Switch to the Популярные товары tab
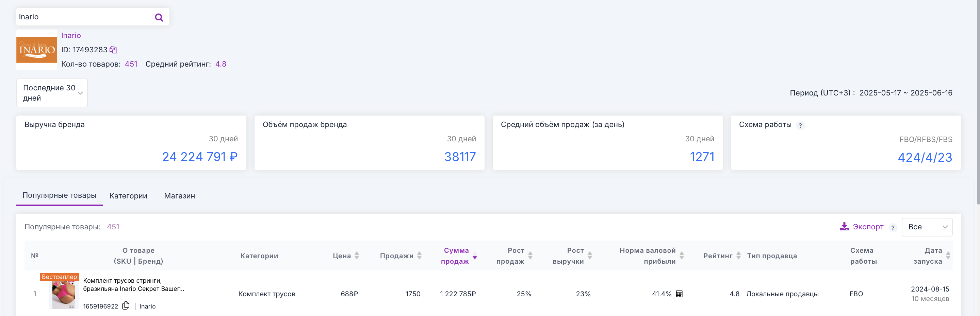 (x=59, y=195)
